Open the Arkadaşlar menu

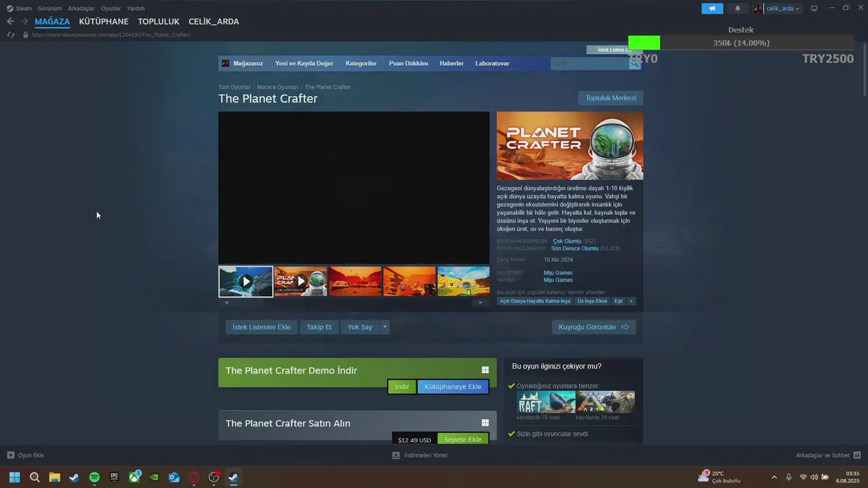[81, 8]
